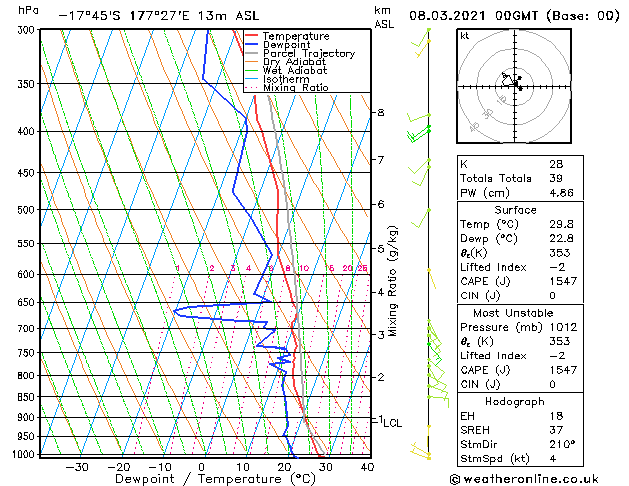
Task: Click the 'Surface' section header
Action: 515,210
